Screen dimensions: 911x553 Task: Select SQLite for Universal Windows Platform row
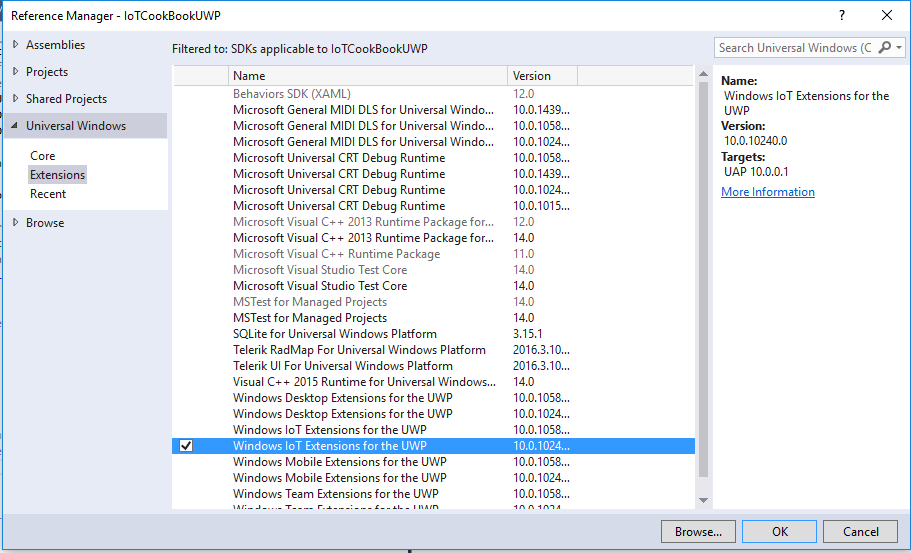pyautogui.click(x=334, y=334)
